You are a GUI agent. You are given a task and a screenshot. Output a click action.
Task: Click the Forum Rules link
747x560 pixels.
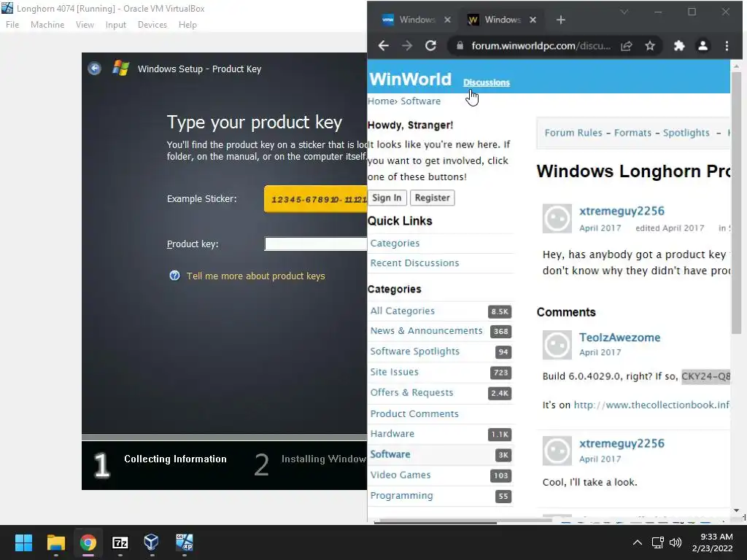point(573,133)
